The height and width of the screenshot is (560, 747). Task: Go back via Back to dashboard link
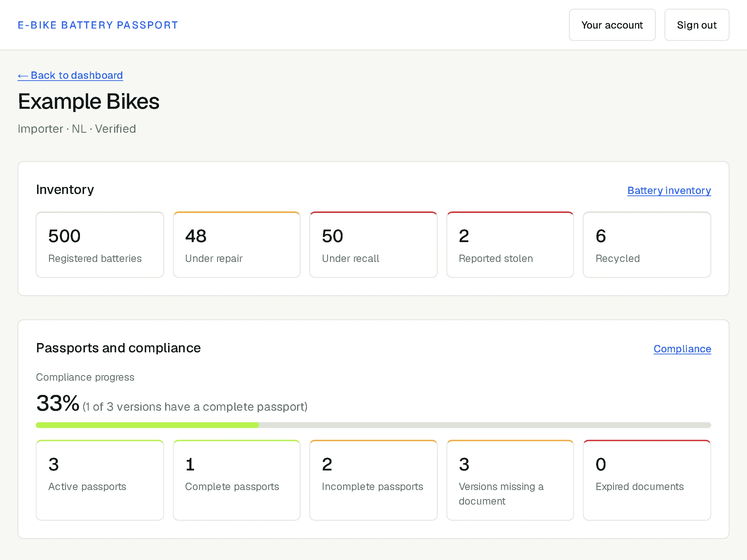70,75
